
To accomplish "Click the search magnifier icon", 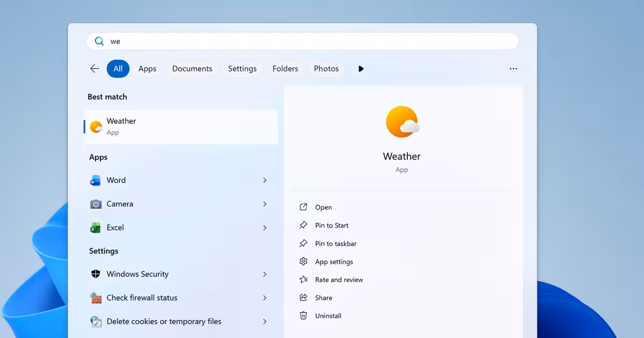I will click(99, 41).
